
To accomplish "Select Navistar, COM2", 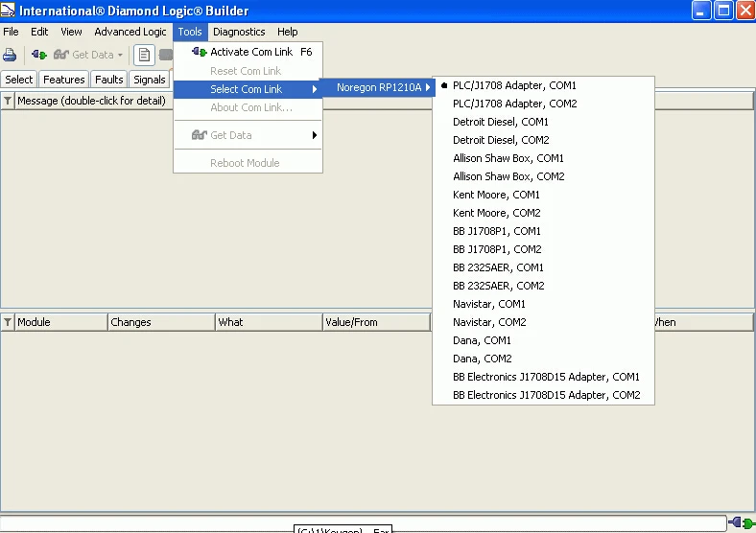I will click(543, 322).
